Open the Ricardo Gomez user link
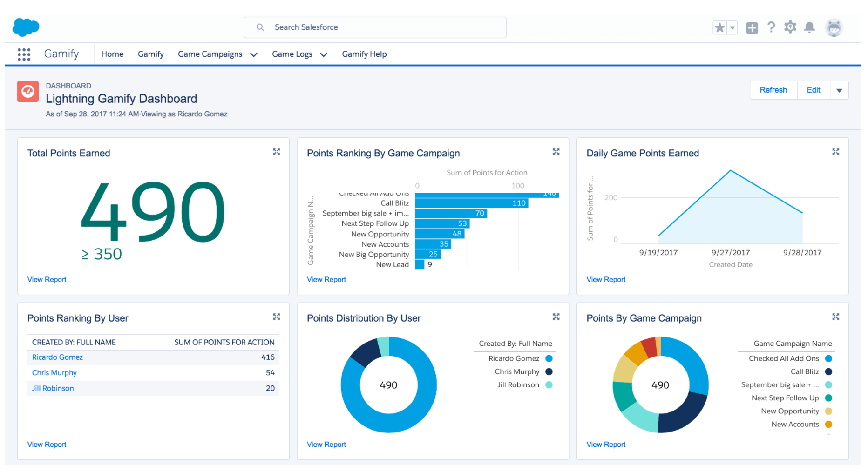 57,357
